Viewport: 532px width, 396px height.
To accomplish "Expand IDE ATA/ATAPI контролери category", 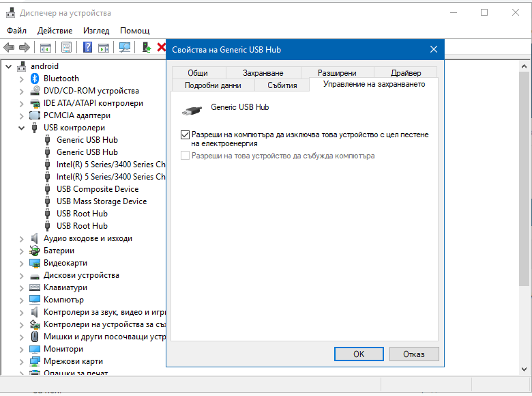I will click(22, 104).
